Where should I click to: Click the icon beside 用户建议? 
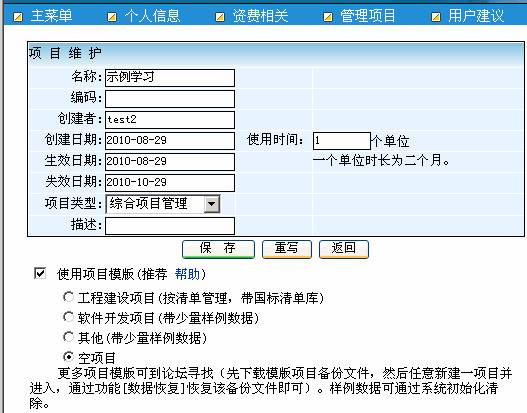coord(436,17)
